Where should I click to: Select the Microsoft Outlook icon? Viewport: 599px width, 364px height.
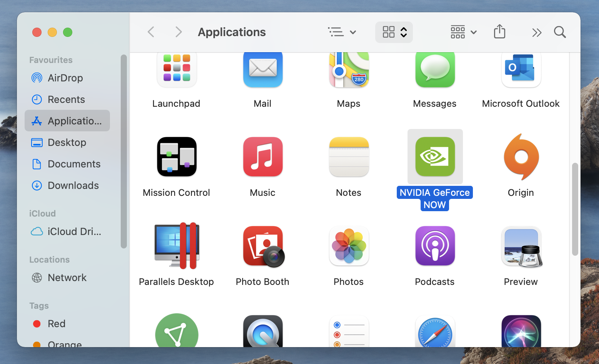pos(521,69)
